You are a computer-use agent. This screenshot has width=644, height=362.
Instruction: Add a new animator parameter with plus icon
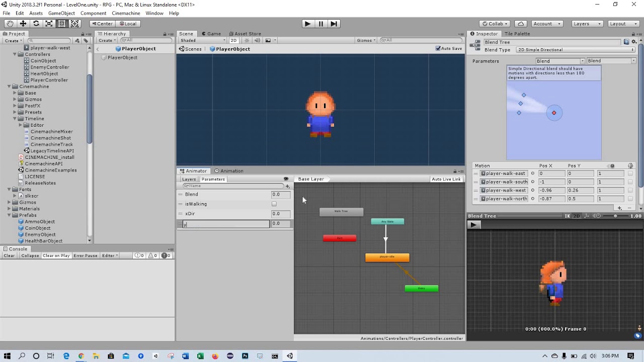pyautogui.click(x=288, y=186)
